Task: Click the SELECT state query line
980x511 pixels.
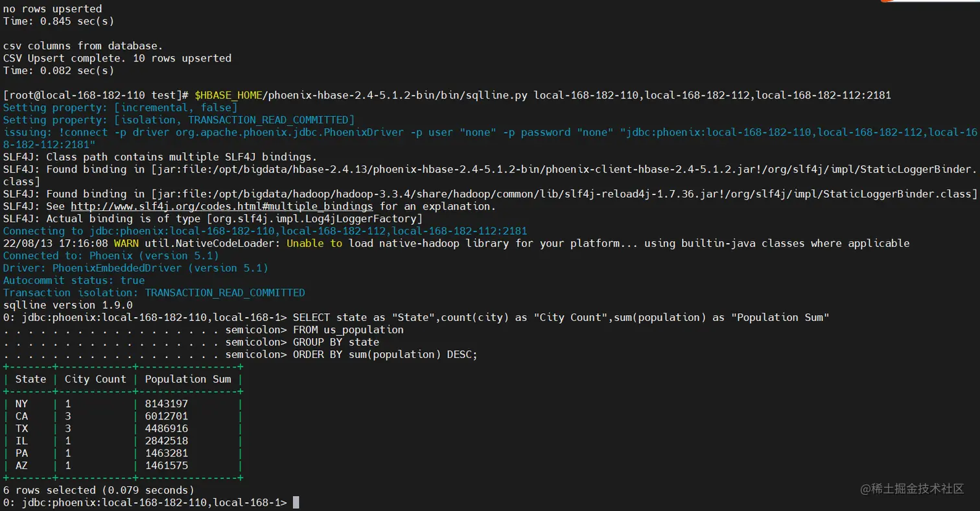Action: click(416, 317)
